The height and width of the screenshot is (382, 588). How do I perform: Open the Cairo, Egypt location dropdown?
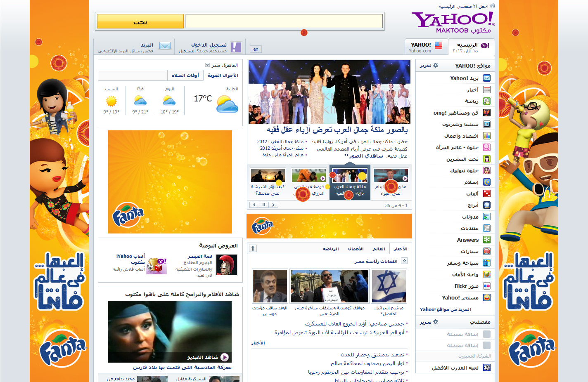[208, 65]
